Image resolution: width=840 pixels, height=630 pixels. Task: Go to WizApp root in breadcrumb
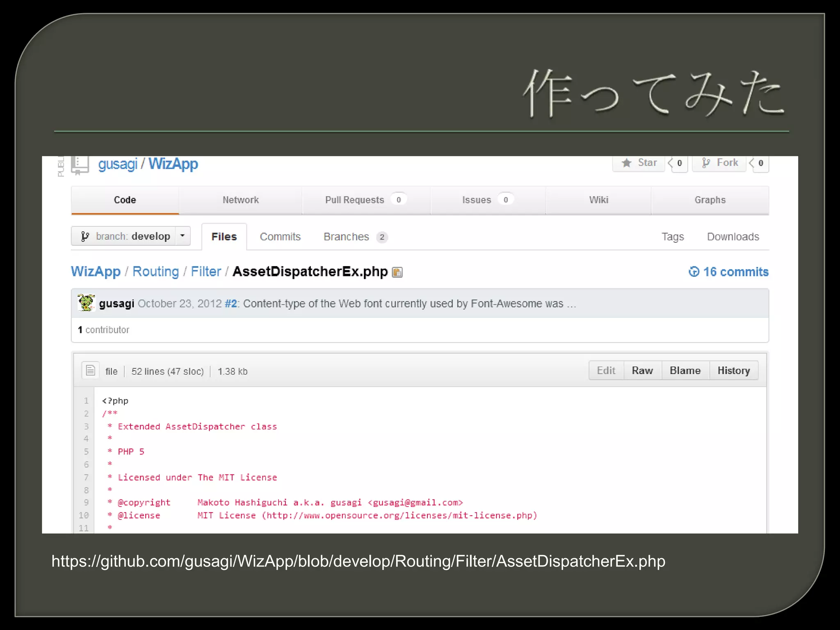[x=96, y=272]
